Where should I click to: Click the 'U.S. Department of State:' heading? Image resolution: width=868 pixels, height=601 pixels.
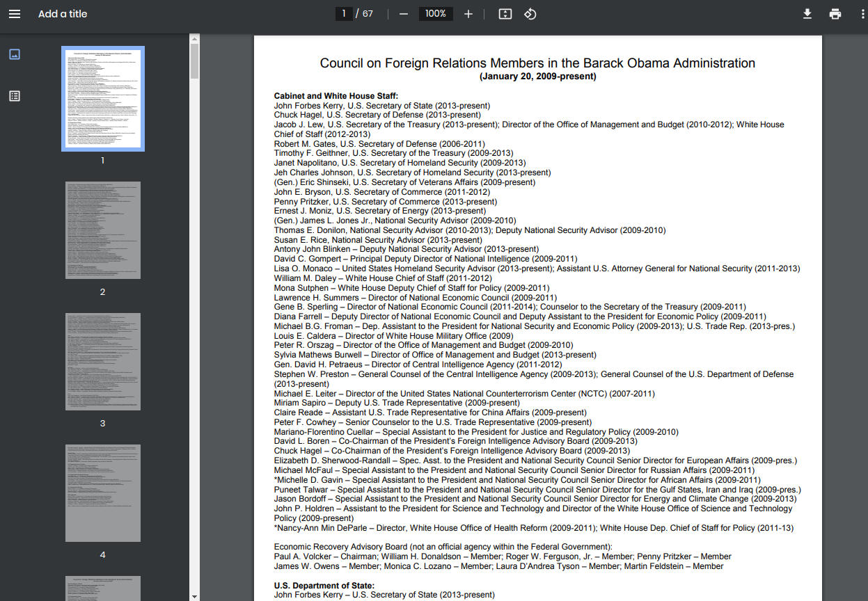coord(324,586)
